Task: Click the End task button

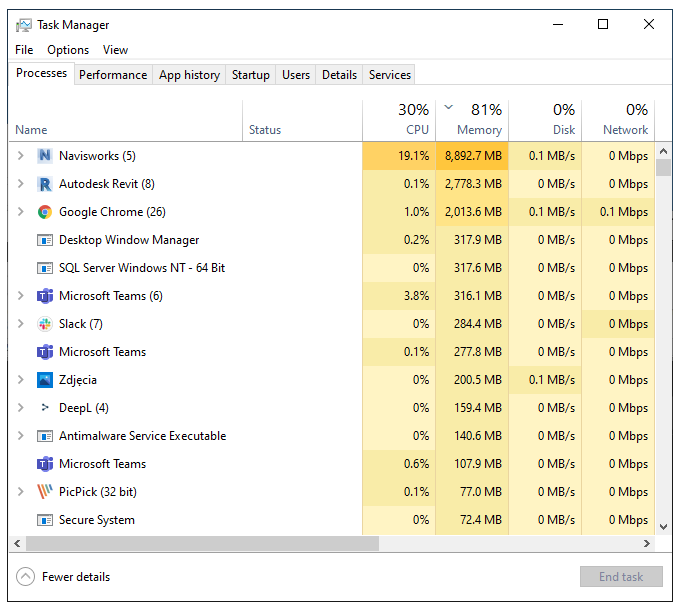Action: [x=621, y=577]
